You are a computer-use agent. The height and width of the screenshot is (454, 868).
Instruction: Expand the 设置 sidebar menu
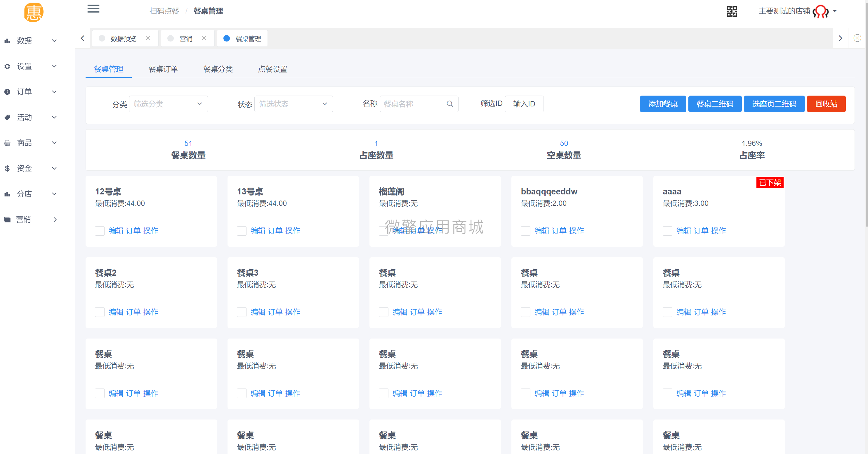click(x=54, y=66)
